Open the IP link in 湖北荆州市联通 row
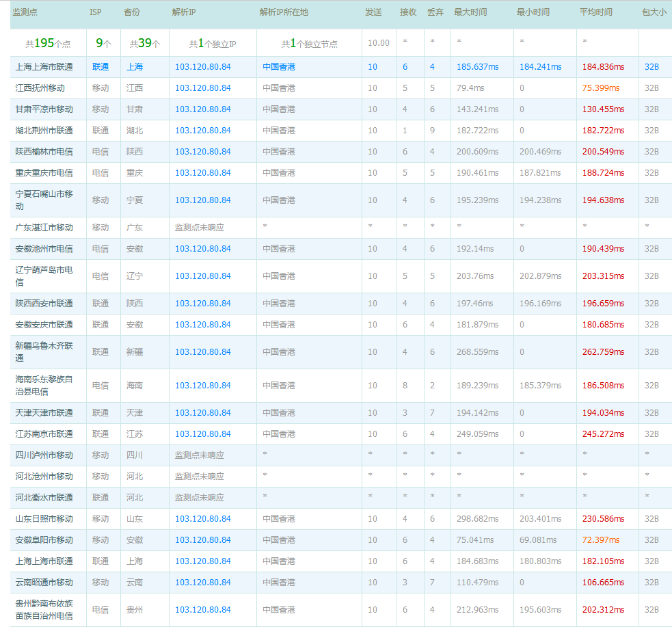Image resolution: width=672 pixels, height=627 pixels. [x=203, y=131]
